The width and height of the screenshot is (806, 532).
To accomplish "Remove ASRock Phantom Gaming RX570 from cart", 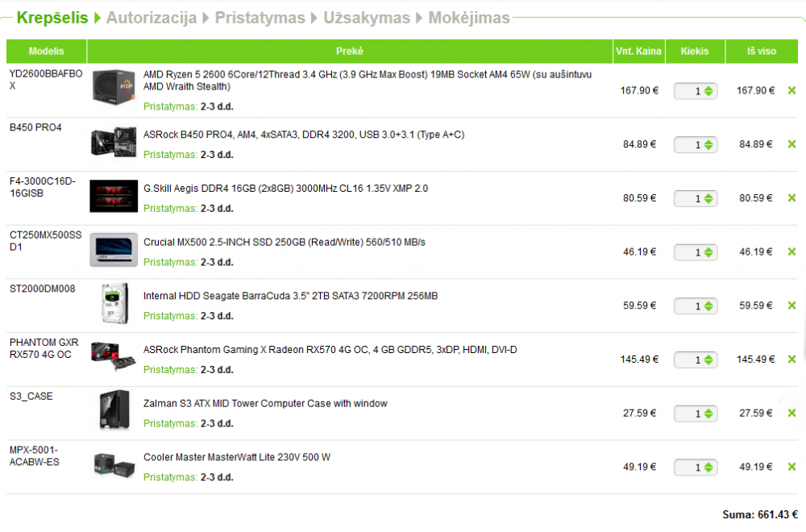I will tap(791, 360).
